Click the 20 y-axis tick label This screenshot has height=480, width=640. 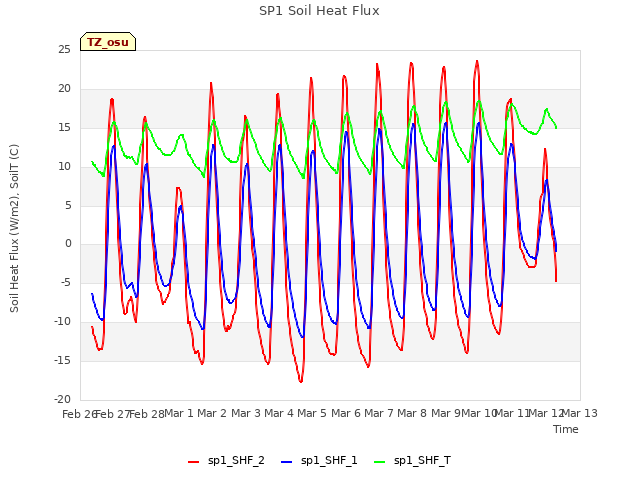(x=64, y=89)
